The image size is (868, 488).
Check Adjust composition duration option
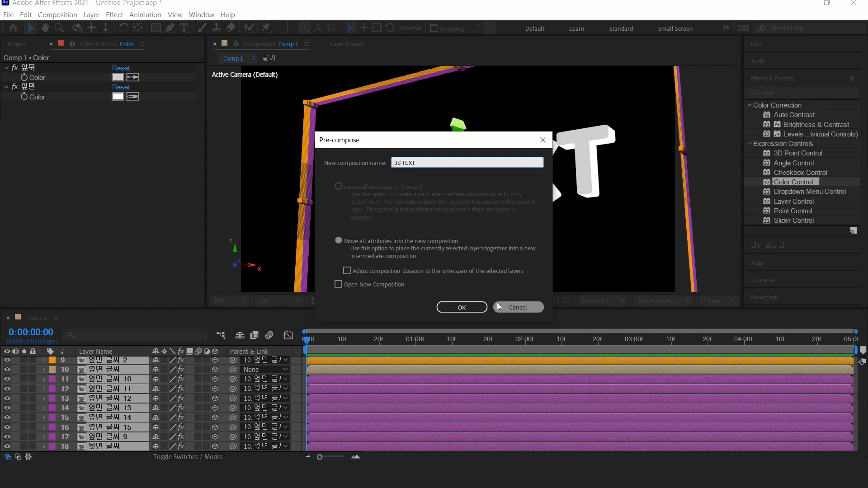click(x=347, y=271)
